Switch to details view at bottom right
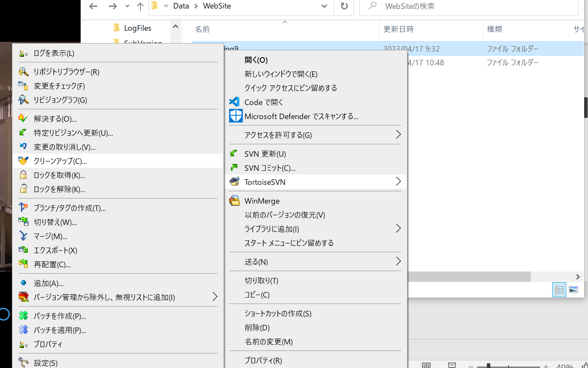 [x=559, y=289]
